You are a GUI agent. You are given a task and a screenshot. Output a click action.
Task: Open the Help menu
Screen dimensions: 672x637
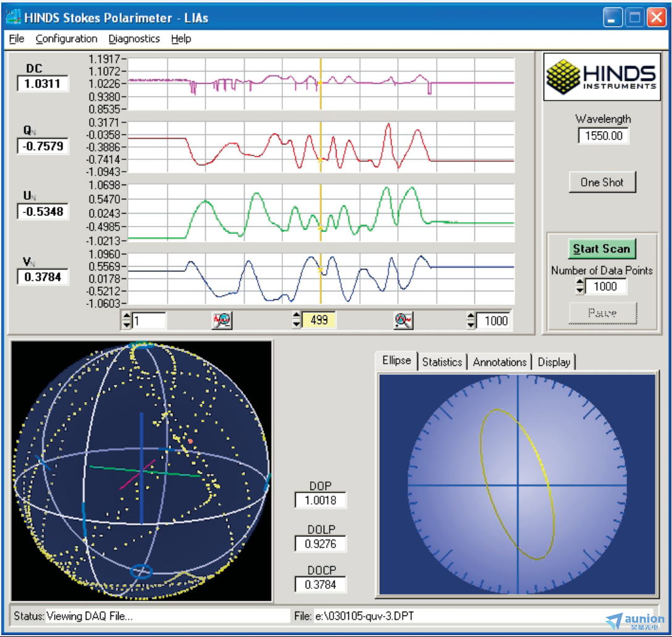coord(181,39)
